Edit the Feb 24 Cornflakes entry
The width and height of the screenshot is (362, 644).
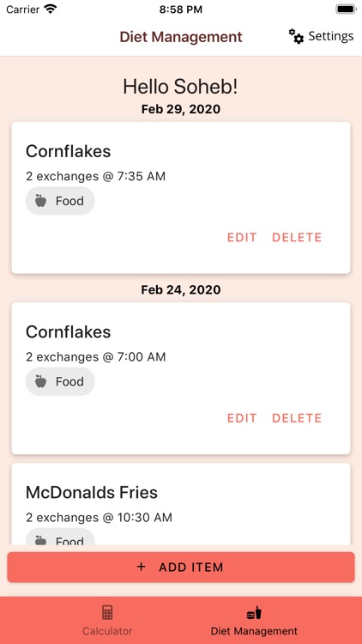point(242,418)
